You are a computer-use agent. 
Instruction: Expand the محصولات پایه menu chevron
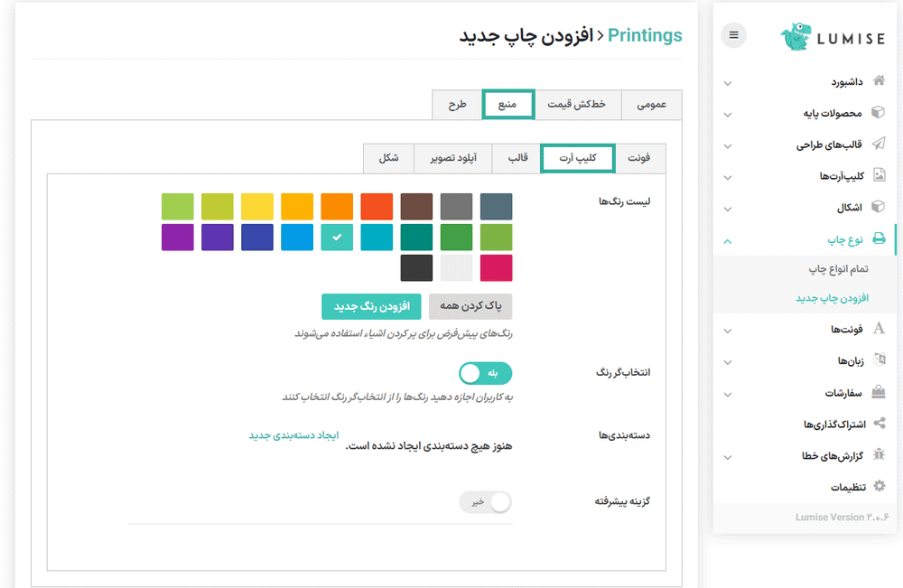pyautogui.click(x=728, y=115)
